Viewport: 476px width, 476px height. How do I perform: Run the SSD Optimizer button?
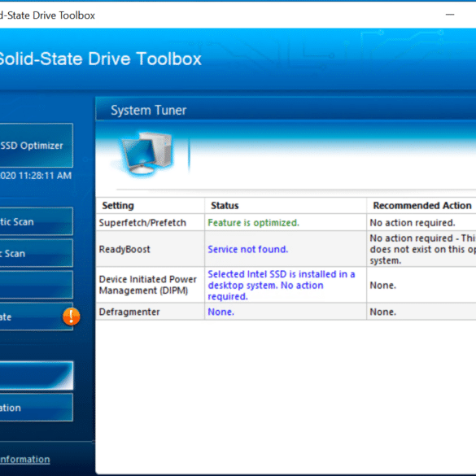(x=36, y=145)
